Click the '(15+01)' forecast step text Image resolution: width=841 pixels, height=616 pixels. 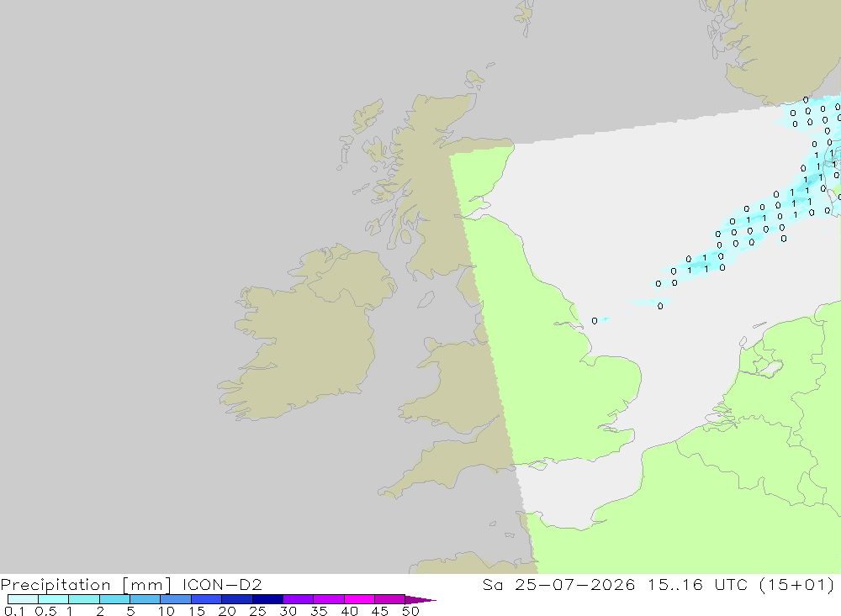click(x=797, y=584)
